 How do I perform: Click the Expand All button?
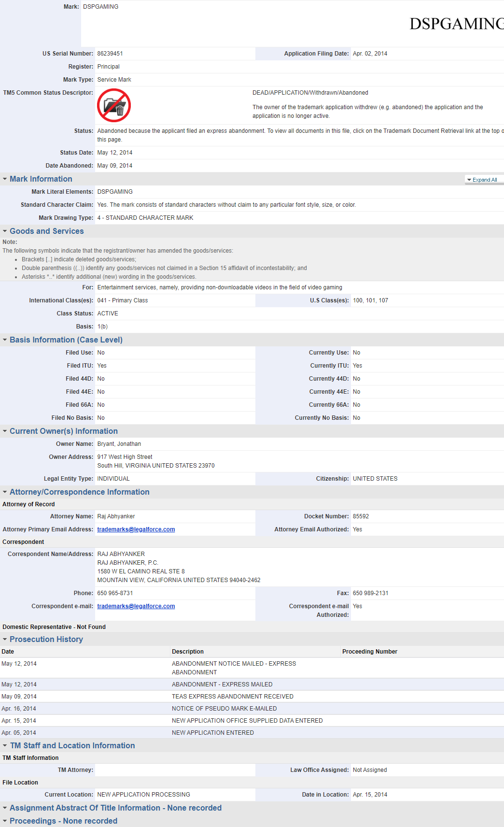[484, 180]
